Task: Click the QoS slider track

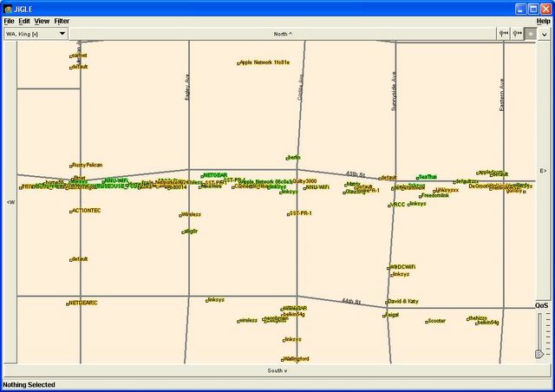Action: click(x=541, y=331)
